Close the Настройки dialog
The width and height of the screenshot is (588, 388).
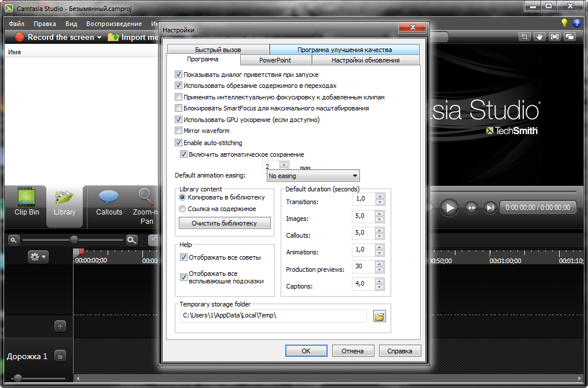tap(412, 27)
